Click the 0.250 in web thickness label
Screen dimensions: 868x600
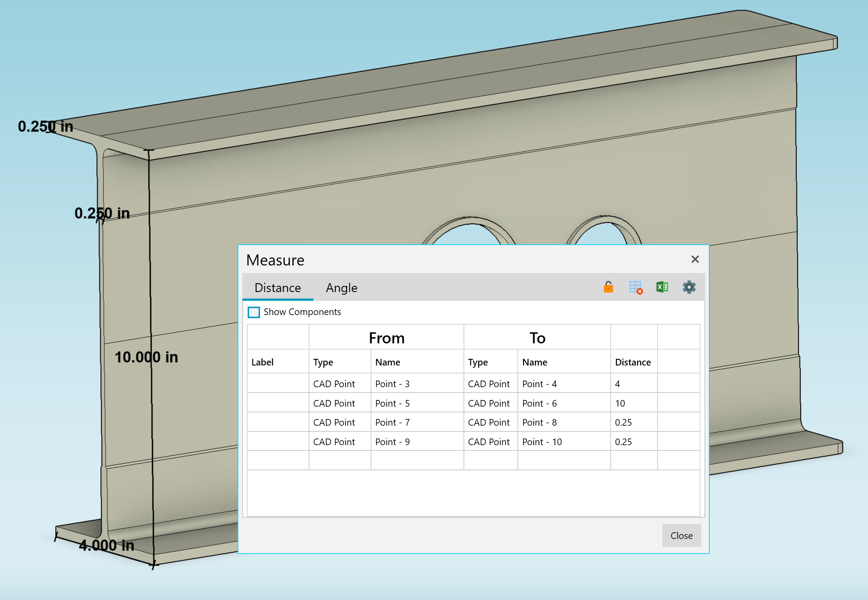(x=102, y=213)
